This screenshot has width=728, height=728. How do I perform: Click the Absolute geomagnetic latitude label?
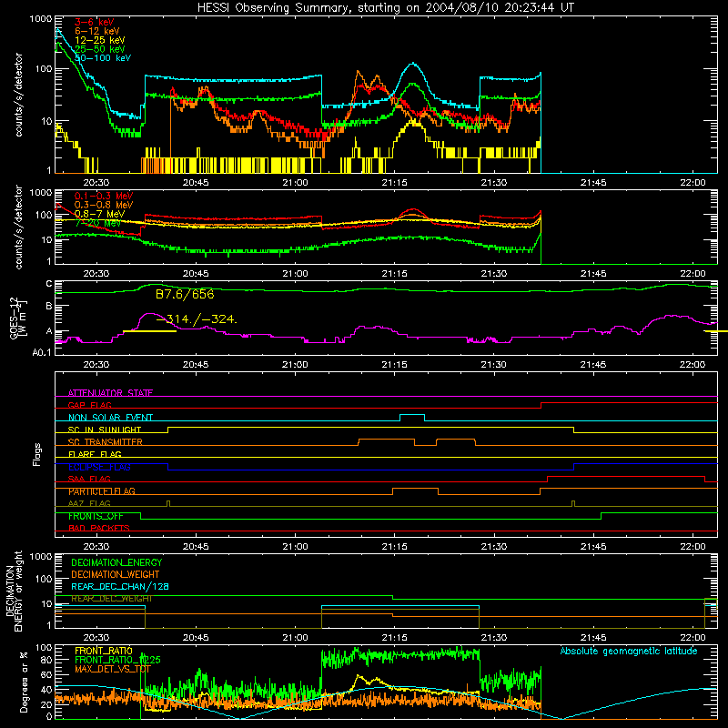click(629, 652)
